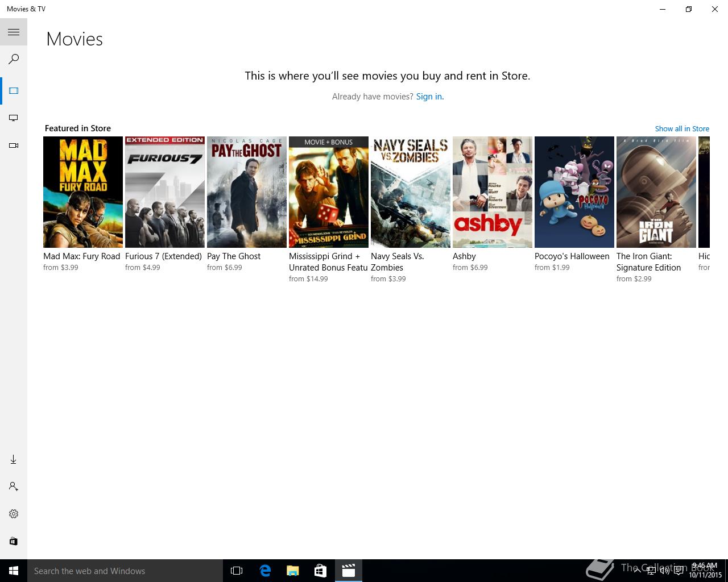728x582 pixels.
Task: Open Windows Store from taskbar
Action: click(x=321, y=571)
